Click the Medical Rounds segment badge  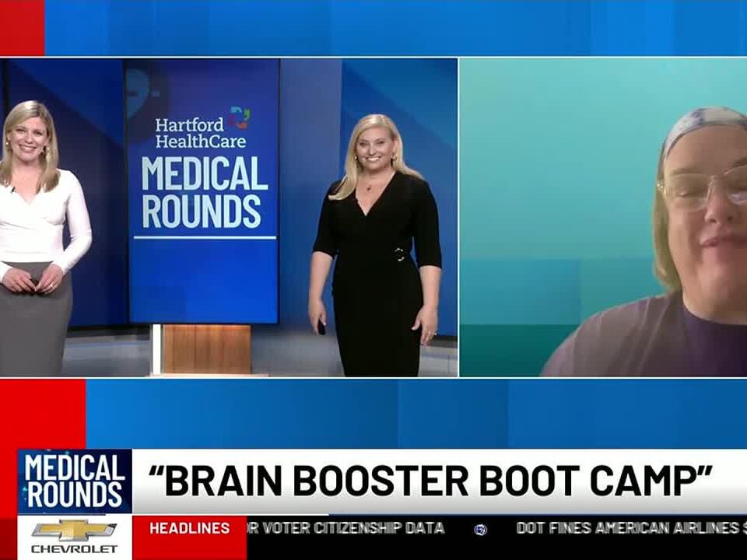[x=75, y=481]
